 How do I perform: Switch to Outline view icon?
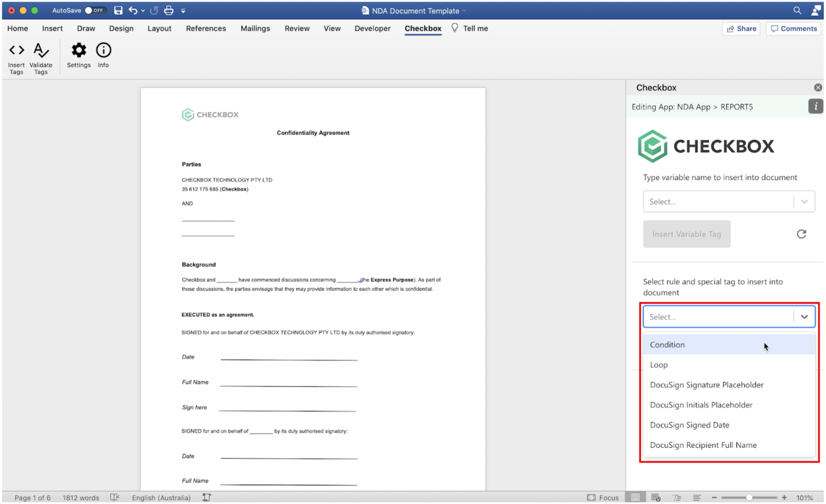[676, 498]
